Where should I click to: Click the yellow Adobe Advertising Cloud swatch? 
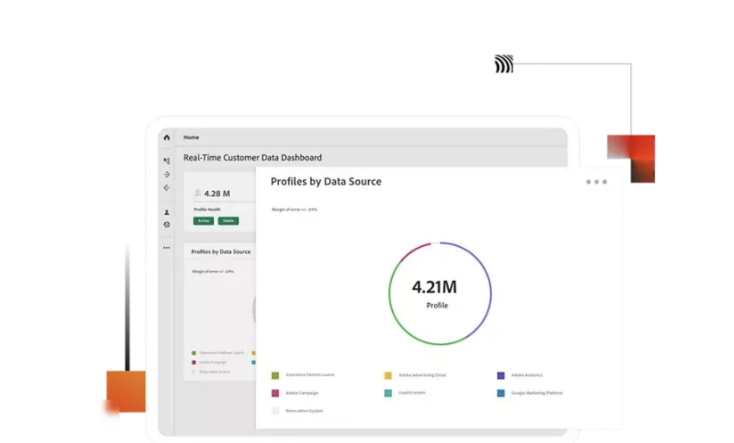pyautogui.click(x=388, y=375)
